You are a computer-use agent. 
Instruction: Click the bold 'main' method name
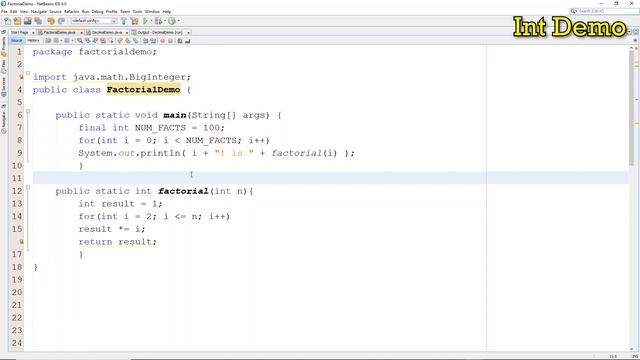(175, 115)
